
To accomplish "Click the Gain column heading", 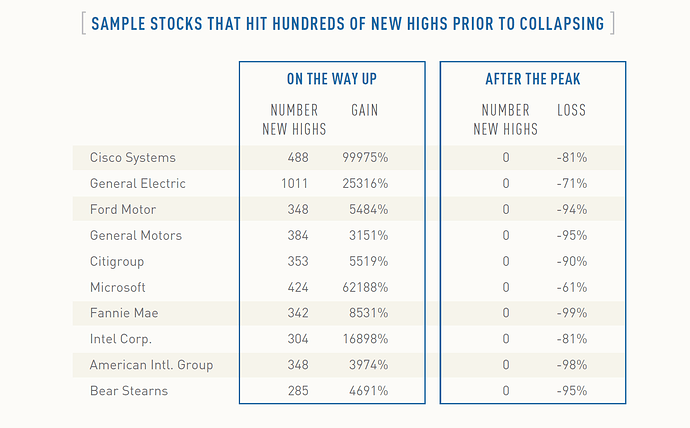I will 364,110.
